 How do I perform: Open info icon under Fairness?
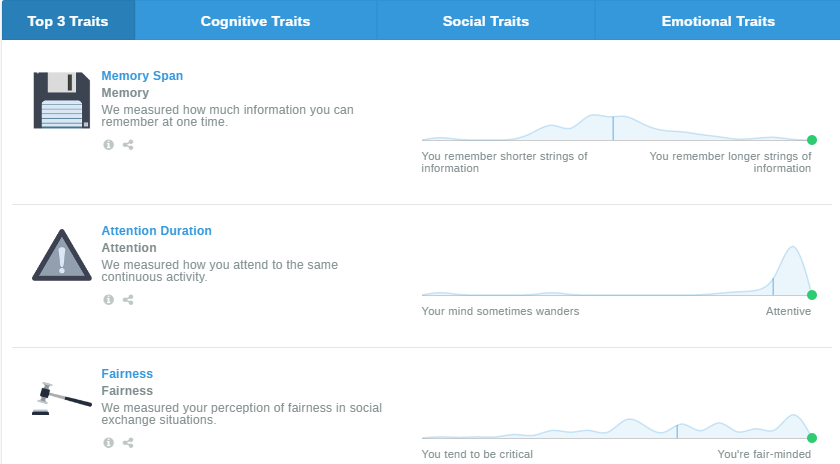pyautogui.click(x=108, y=443)
